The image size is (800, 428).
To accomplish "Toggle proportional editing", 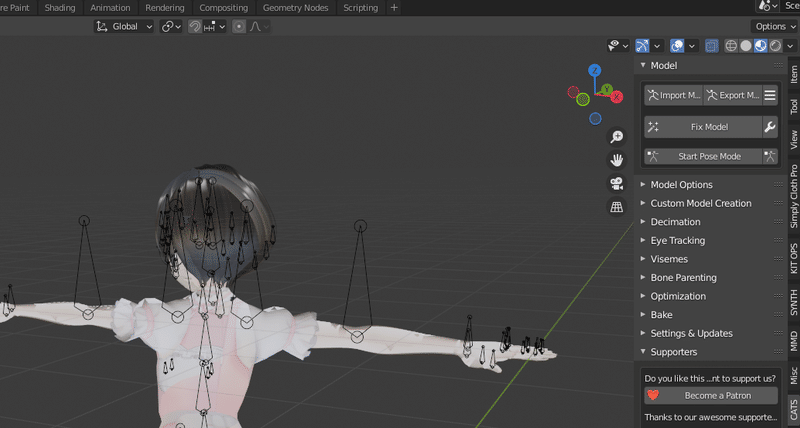I will (239, 27).
